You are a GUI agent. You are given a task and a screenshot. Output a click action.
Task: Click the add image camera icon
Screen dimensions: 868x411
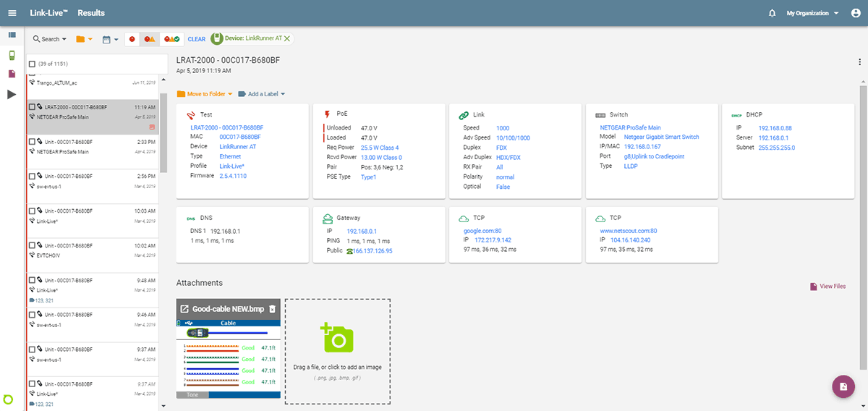336,337
